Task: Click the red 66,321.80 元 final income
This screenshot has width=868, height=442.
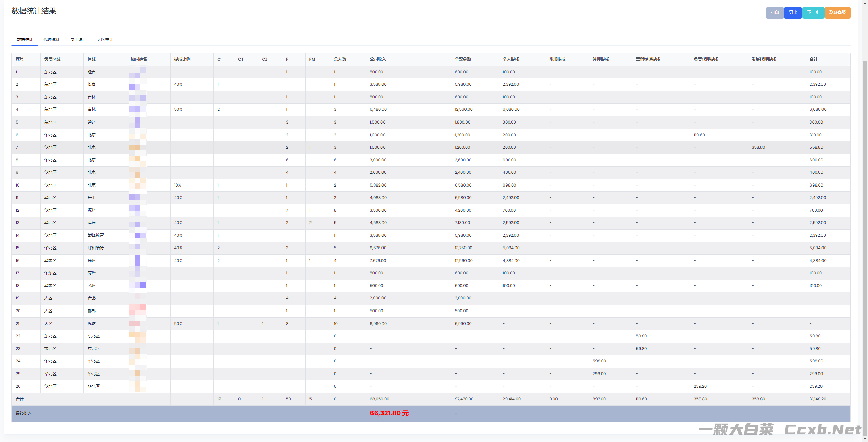Action: [x=389, y=413]
